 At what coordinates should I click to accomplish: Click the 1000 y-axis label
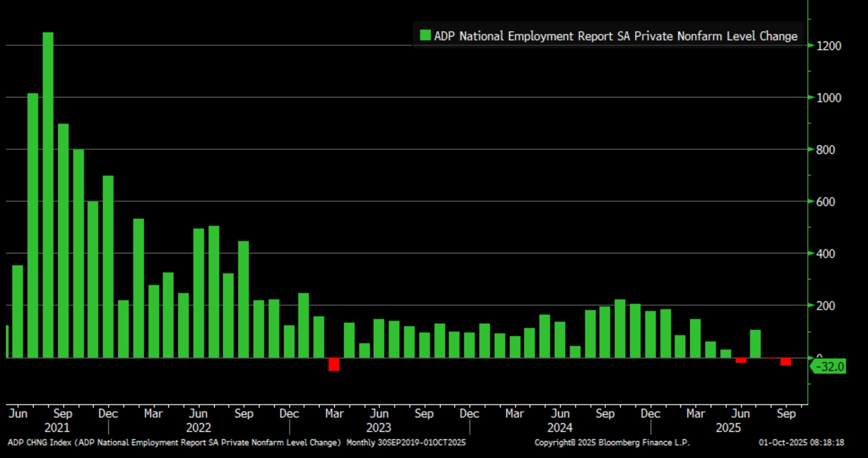[829, 98]
